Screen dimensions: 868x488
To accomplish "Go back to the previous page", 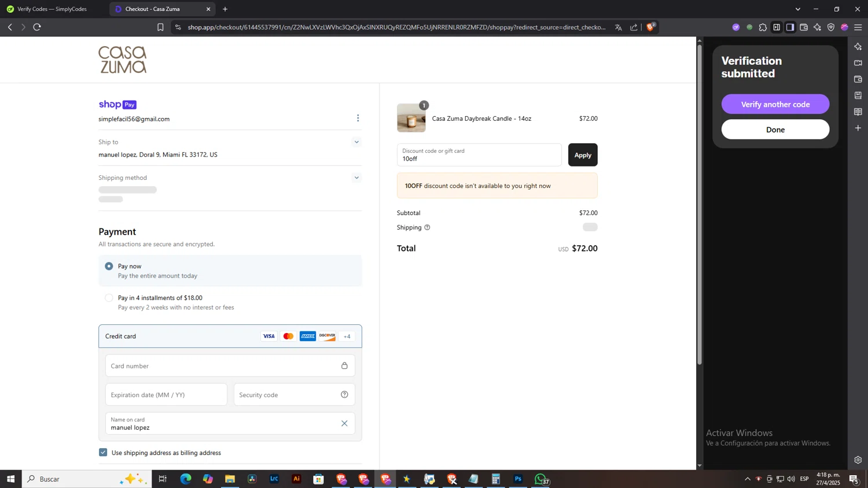I will pos(10,27).
